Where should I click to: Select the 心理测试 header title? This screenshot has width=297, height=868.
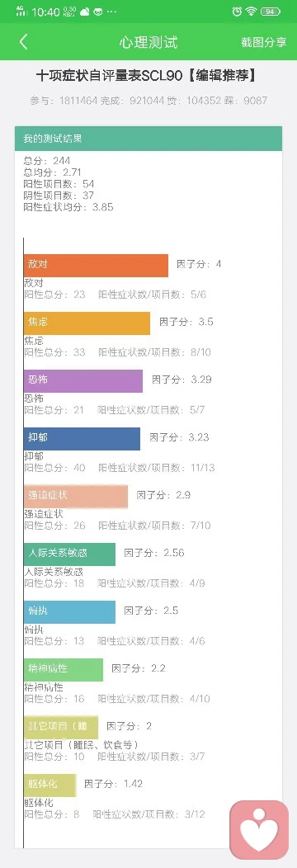coord(148,42)
